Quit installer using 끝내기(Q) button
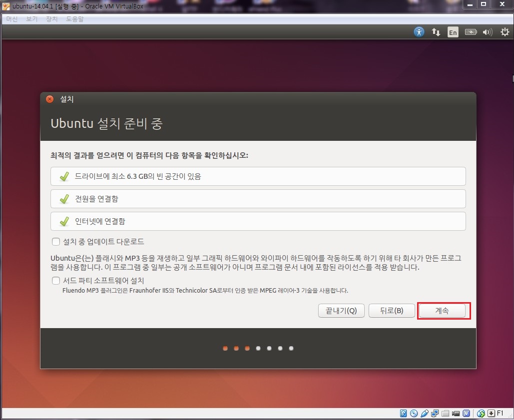 [341, 311]
